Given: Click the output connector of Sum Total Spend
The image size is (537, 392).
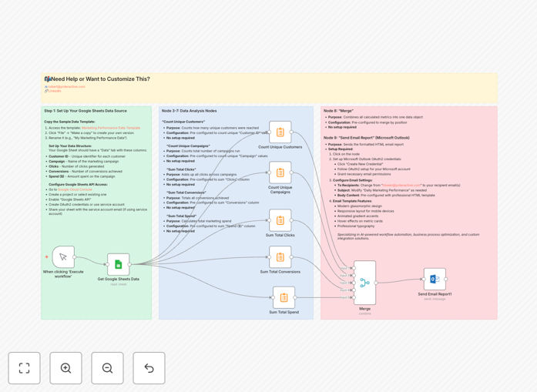Looking at the screenshot, I should click(295, 297).
